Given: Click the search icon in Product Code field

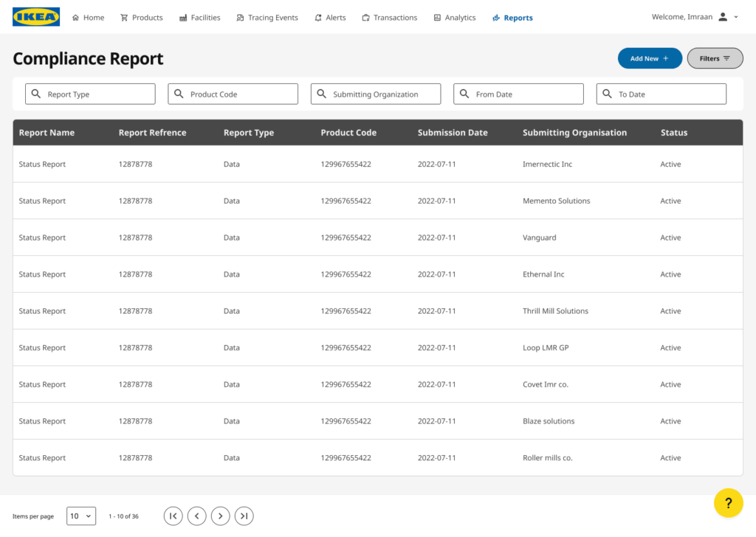Looking at the screenshot, I should click(179, 94).
